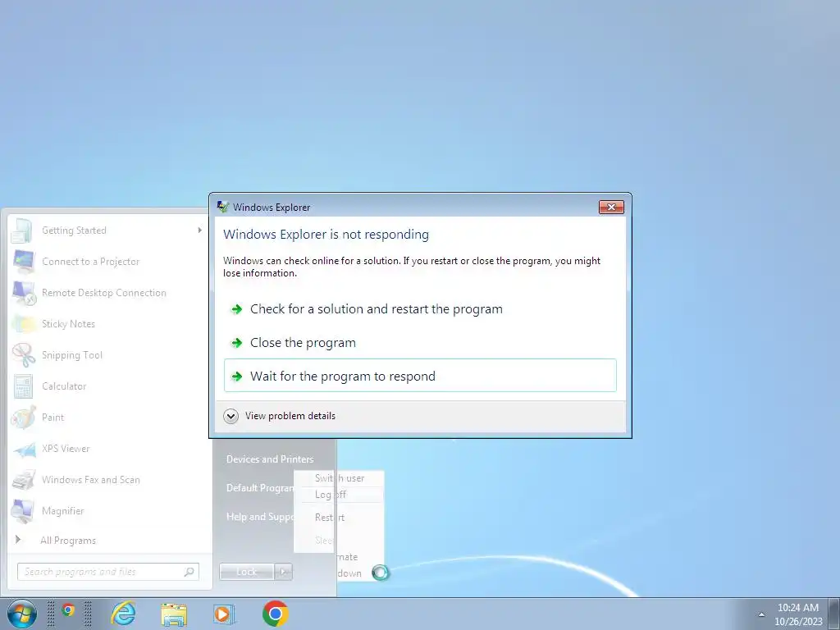Launch Internet Explorer from taskbar
The height and width of the screenshot is (630, 840).
click(x=123, y=614)
